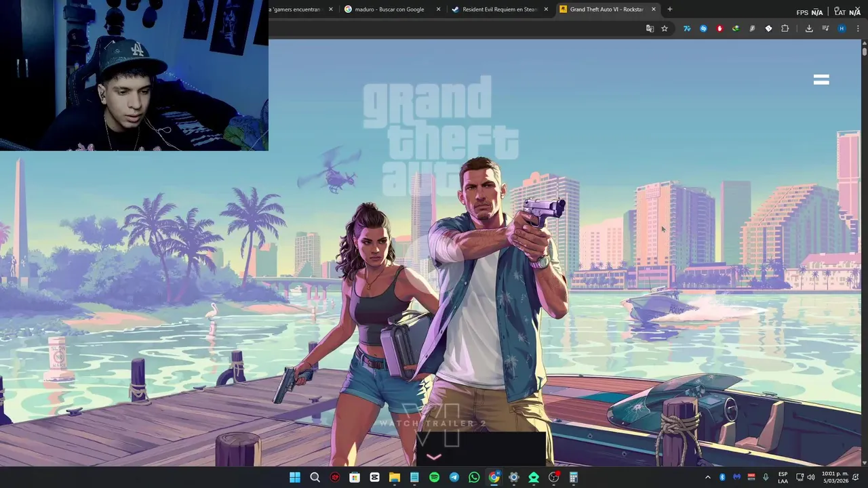Click the blue round Shazam-like extension icon
Image resolution: width=868 pixels, height=488 pixels.
(x=703, y=28)
